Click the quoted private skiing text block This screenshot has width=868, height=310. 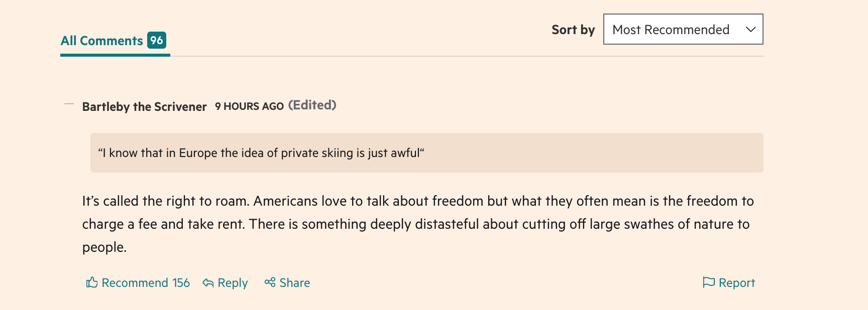click(x=426, y=153)
